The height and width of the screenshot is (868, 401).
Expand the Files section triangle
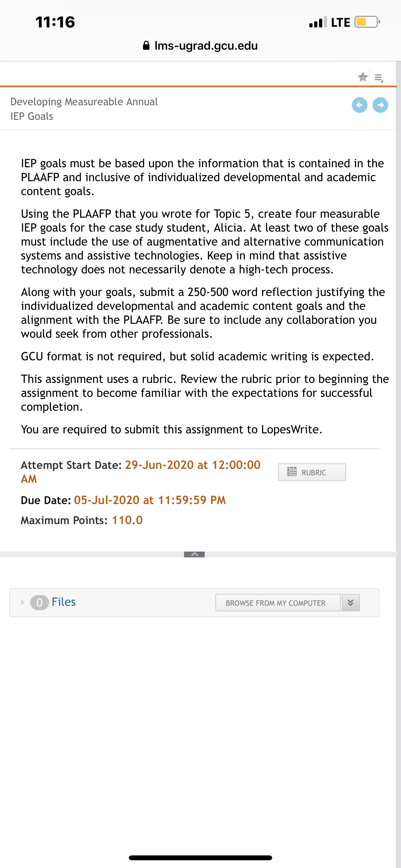[x=23, y=602]
